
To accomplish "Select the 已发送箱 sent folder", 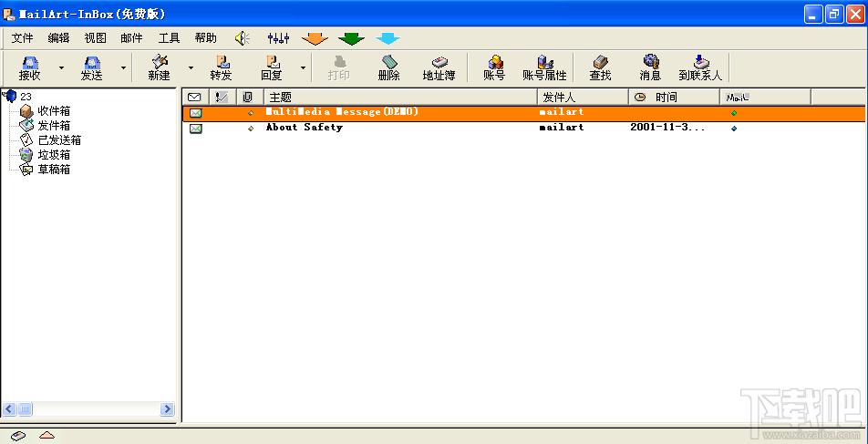I will click(x=59, y=140).
